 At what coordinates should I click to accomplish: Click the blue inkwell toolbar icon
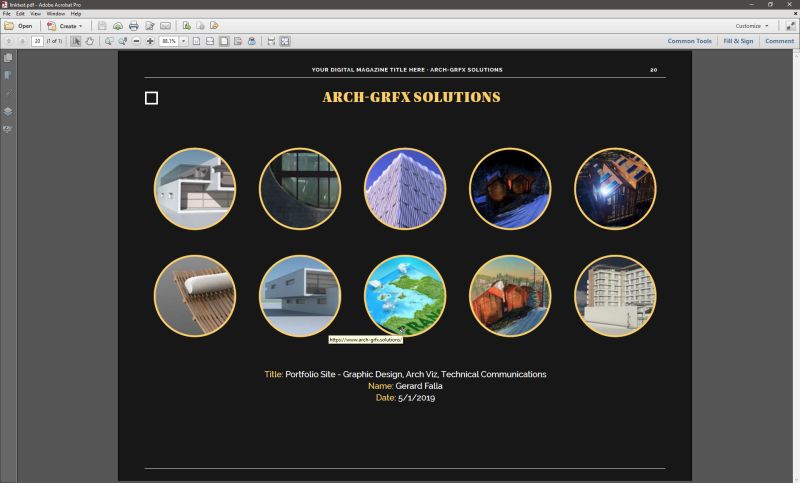[x=252, y=41]
